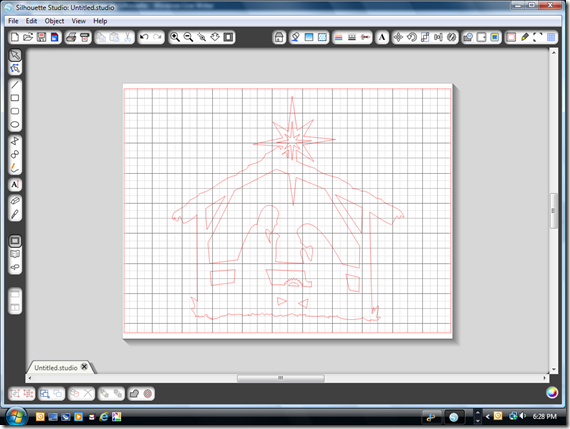Pick the Ellipse drawing tool
Screen dimensions: 570x429
(15, 125)
